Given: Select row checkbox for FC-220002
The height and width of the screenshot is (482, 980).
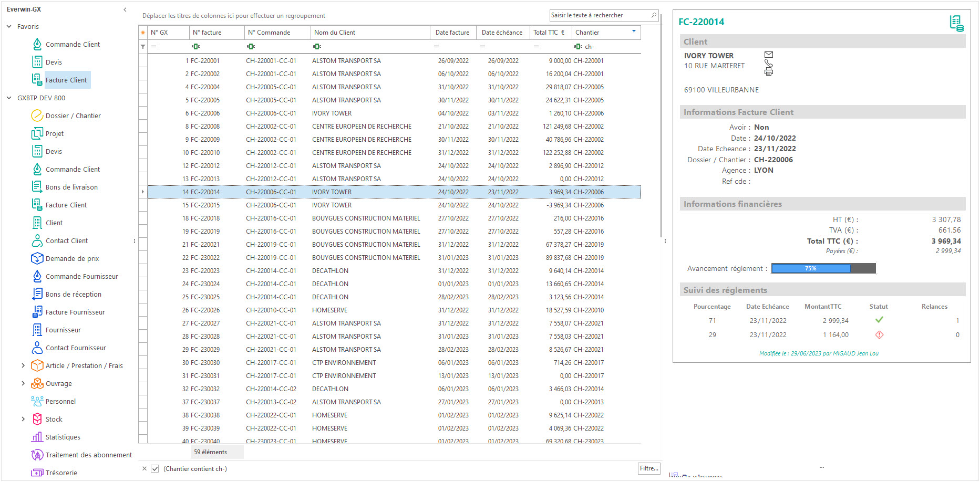Looking at the screenshot, I should point(143,74).
